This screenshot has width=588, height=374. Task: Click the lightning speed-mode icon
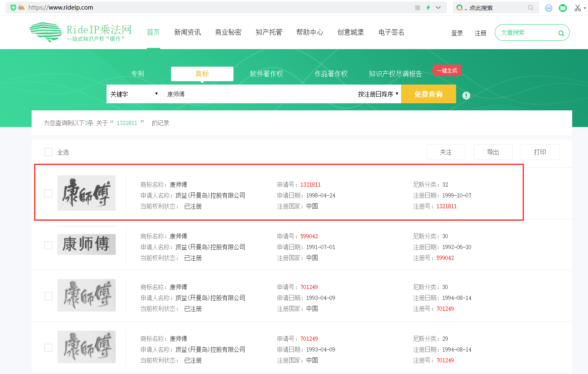(x=428, y=7)
